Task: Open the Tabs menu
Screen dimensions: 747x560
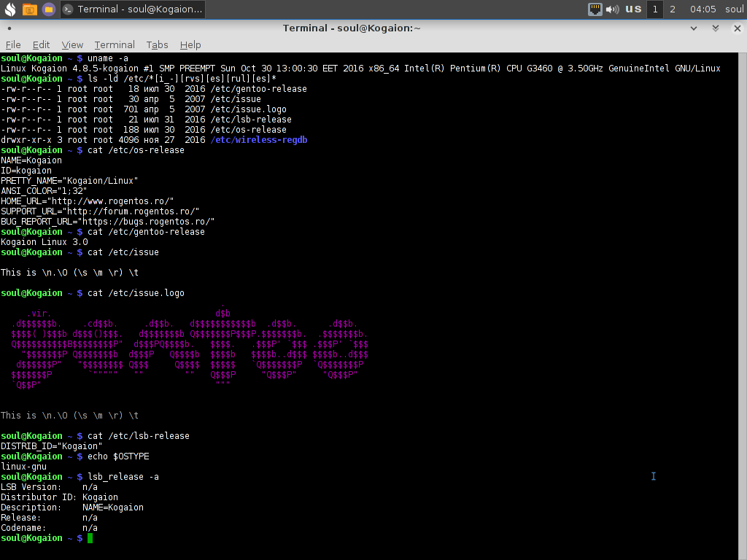Action: [157, 44]
